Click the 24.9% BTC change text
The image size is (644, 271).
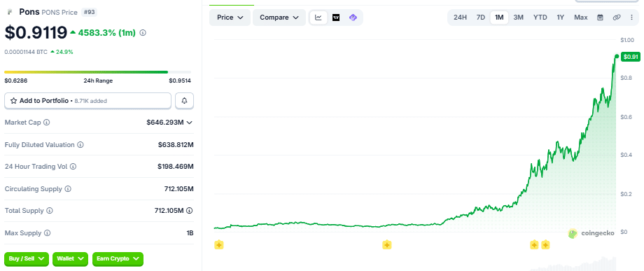[64, 52]
